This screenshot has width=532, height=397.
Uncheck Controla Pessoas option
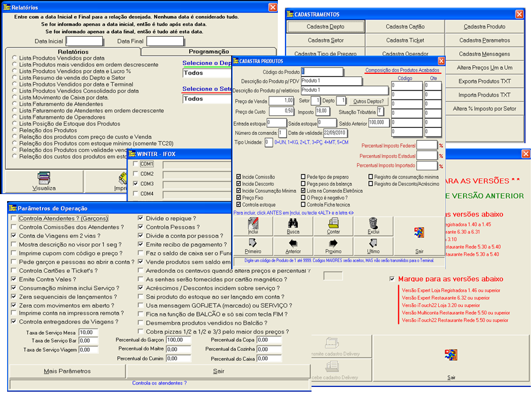(x=141, y=227)
